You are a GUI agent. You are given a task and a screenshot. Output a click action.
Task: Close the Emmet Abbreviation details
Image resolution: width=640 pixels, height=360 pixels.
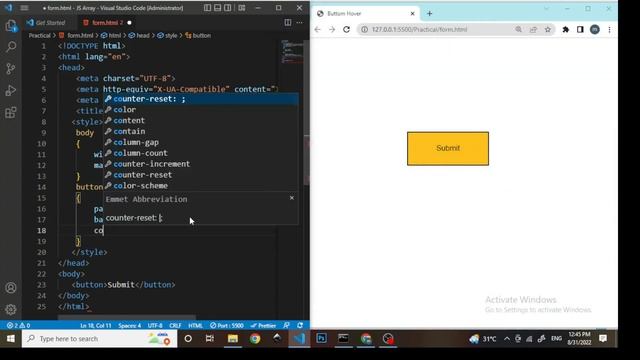pos(291,198)
